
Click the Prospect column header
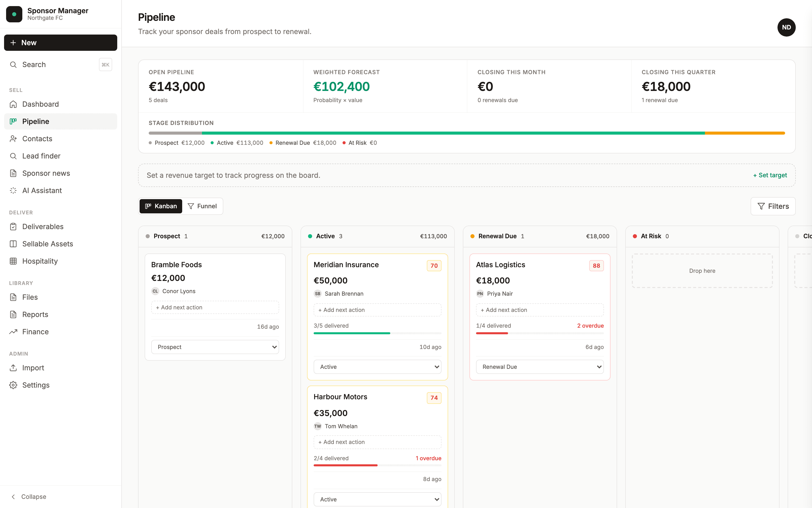[215, 236]
